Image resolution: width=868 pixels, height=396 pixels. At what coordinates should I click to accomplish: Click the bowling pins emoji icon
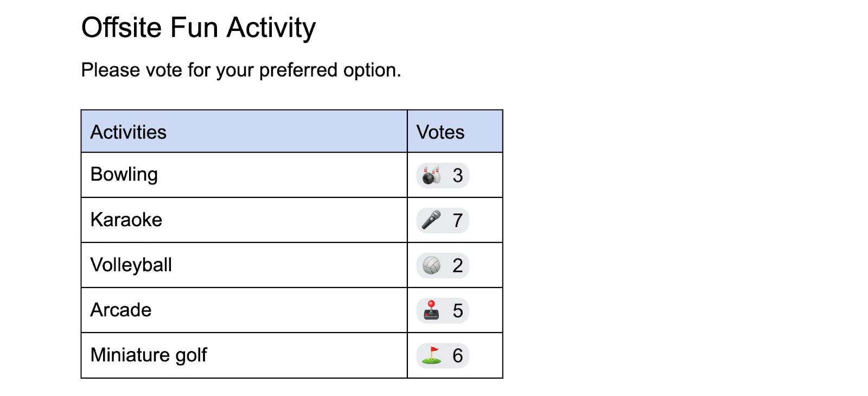(x=431, y=175)
